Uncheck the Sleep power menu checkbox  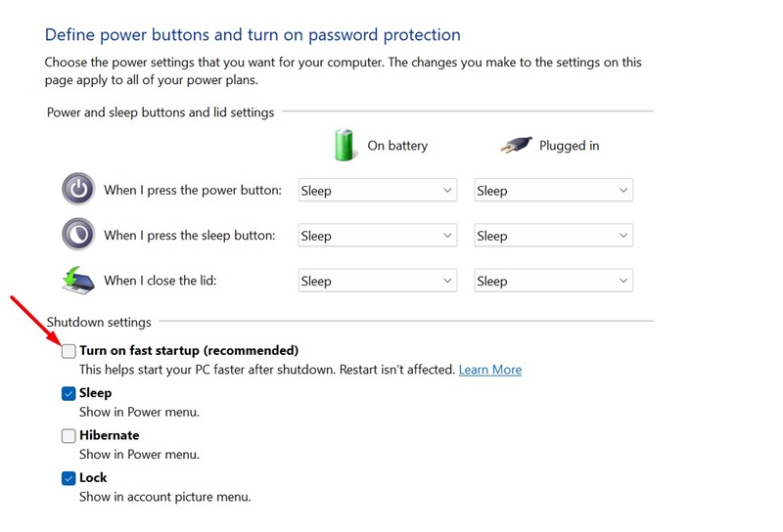pos(69,393)
